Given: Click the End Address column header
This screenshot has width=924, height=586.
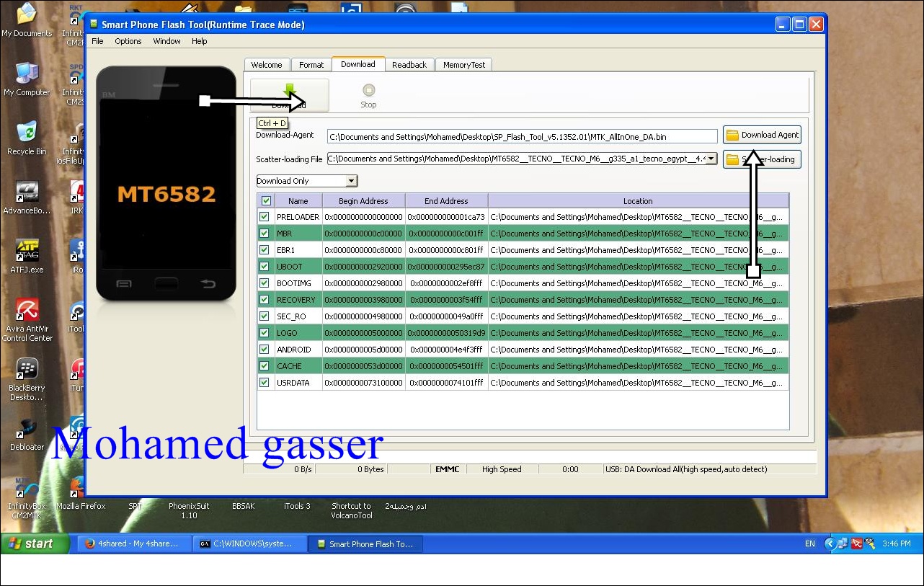Looking at the screenshot, I should coord(446,201).
